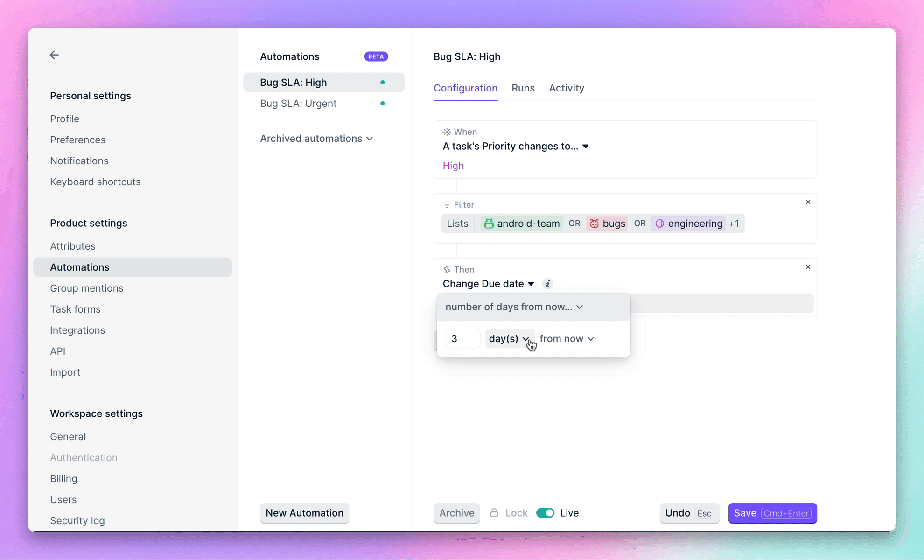Open Keyboard shortcuts settings
Viewport: 924px width, 560px height.
(x=95, y=182)
